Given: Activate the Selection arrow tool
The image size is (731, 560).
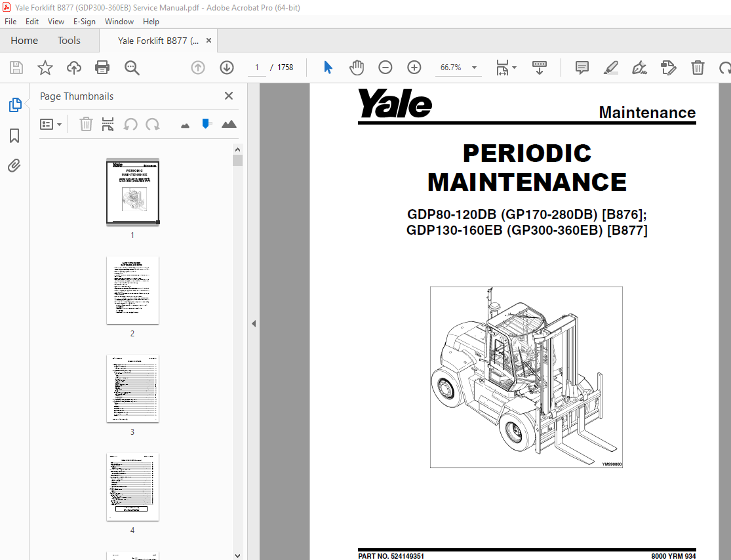Looking at the screenshot, I should pos(328,68).
